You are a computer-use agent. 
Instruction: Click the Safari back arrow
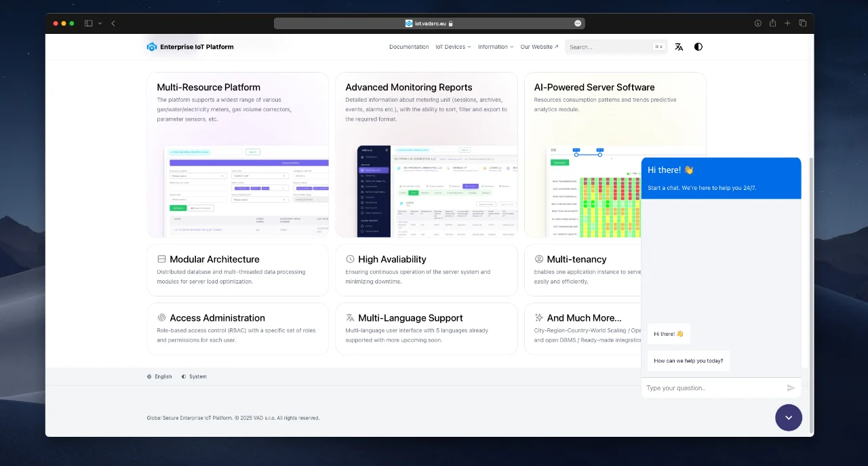[113, 23]
